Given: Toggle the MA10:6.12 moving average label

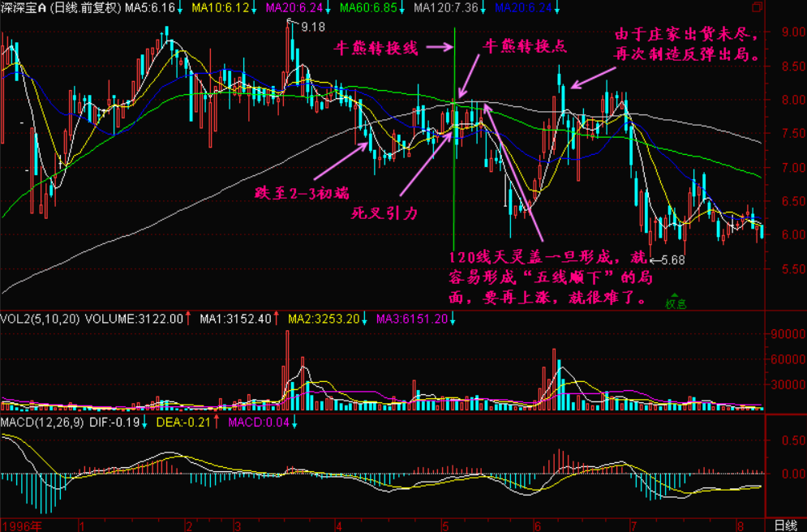Looking at the screenshot, I should click(200, 8).
